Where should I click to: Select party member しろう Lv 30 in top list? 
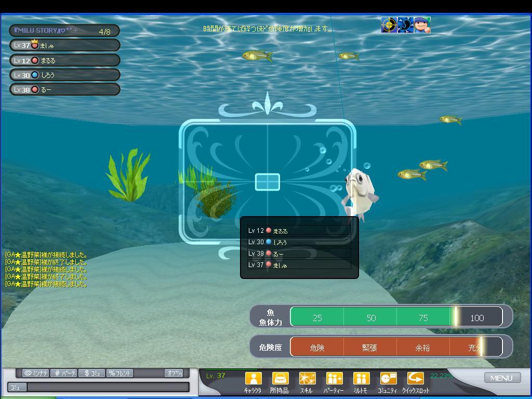pos(64,75)
